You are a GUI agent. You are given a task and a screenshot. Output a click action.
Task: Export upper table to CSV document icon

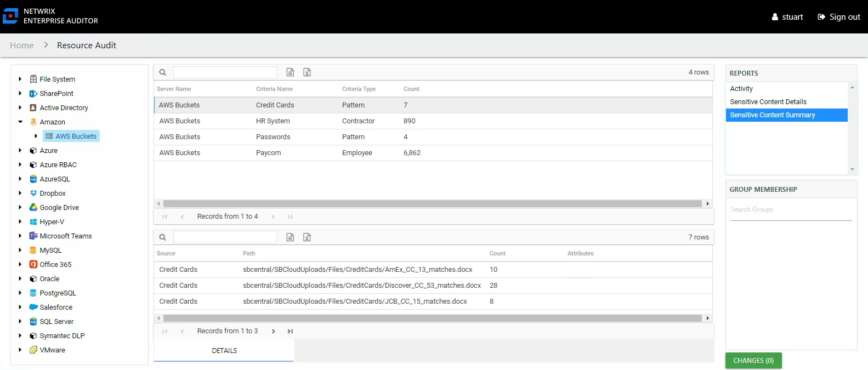(x=291, y=72)
